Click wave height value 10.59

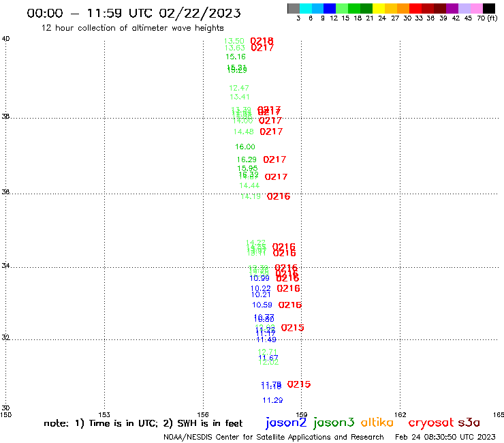click(262, 305)
